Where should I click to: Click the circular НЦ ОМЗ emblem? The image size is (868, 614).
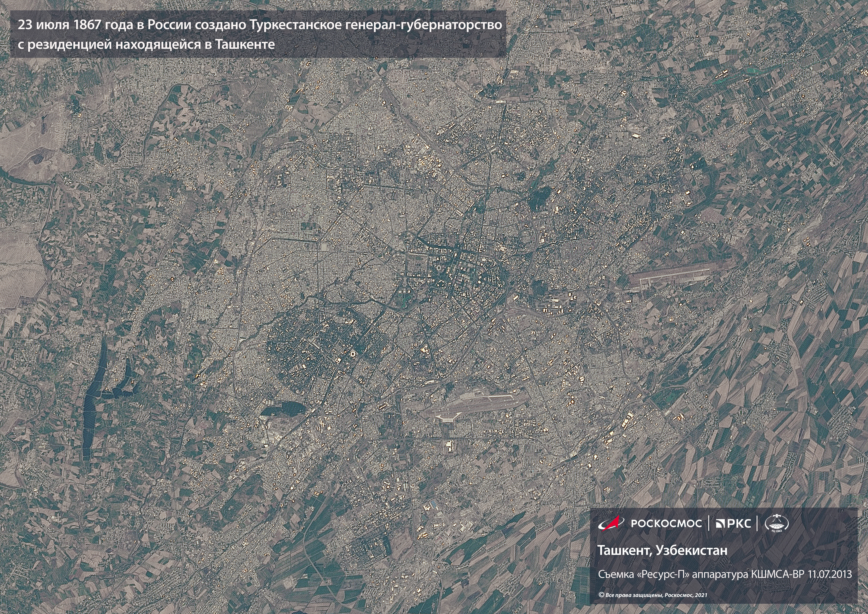point(776,524)
